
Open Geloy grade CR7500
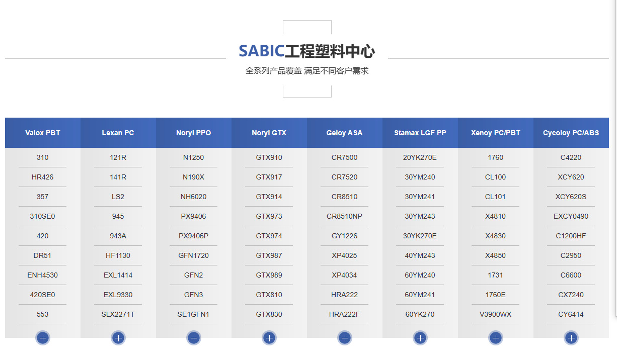click(x=345, y=157)
